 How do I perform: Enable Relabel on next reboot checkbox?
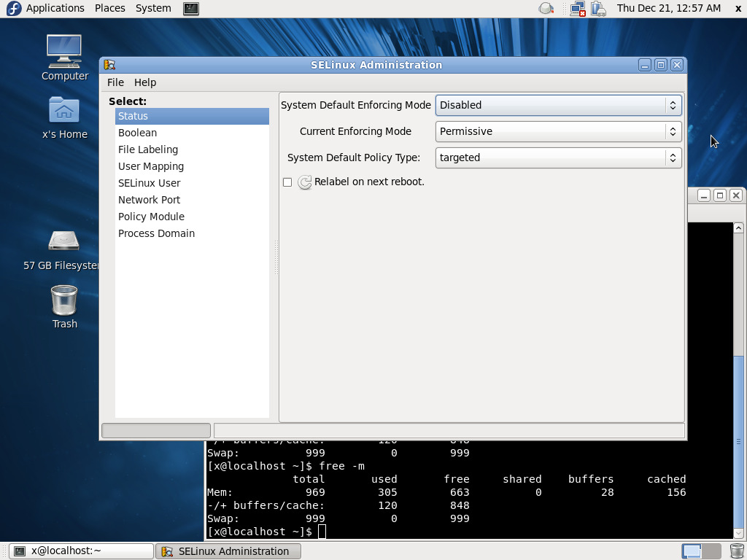tap(287, 182)
